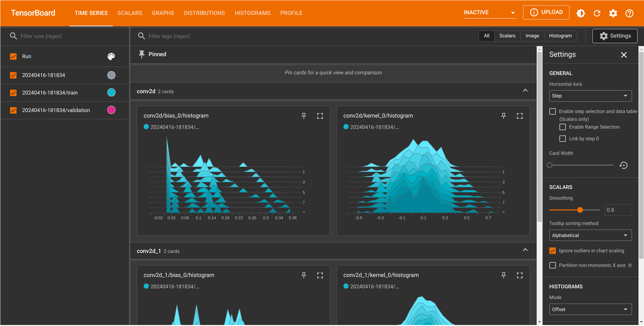Open the Tooltip sorting Alphabetical dropdown
Image resolution: width=644 pixels, height=326 pixels.
pos(590,235)
